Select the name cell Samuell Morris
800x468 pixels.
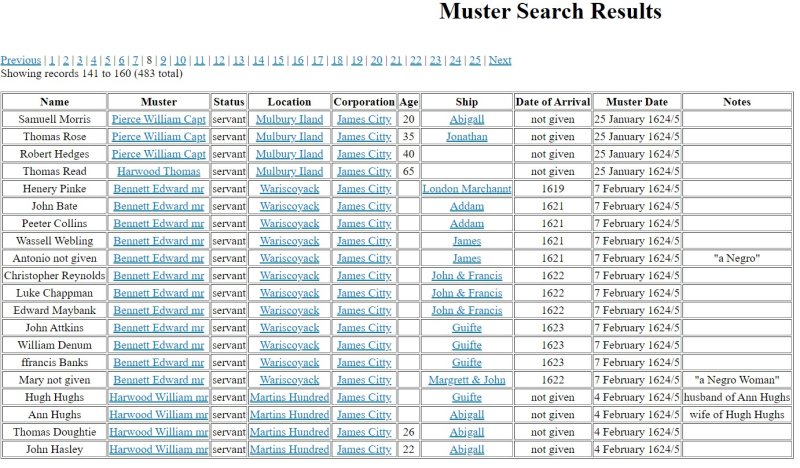(55, 119)
